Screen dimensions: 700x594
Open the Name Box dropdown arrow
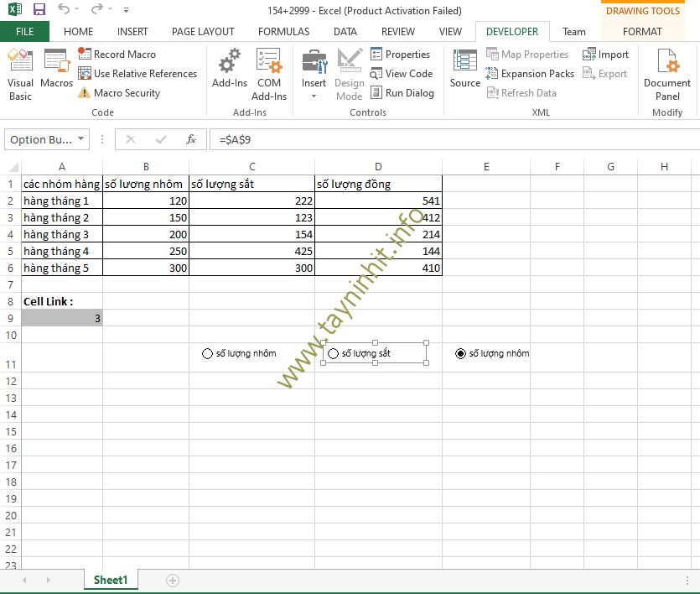tap(81, 140)
